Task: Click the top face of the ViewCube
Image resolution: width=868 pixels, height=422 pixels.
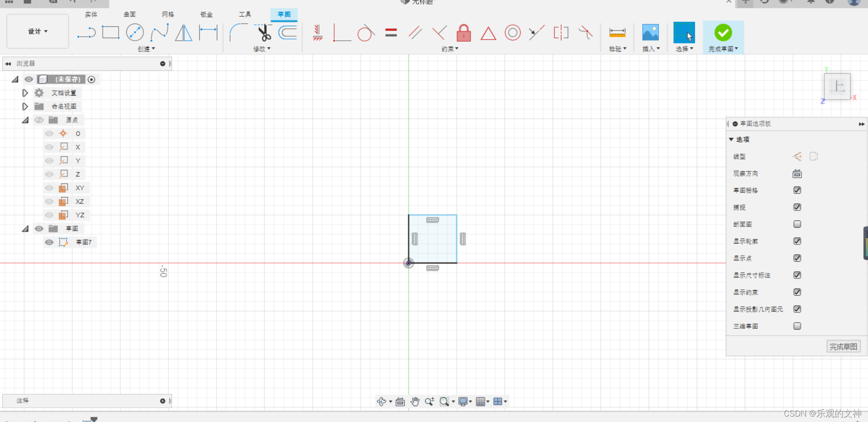Action: 837,86
